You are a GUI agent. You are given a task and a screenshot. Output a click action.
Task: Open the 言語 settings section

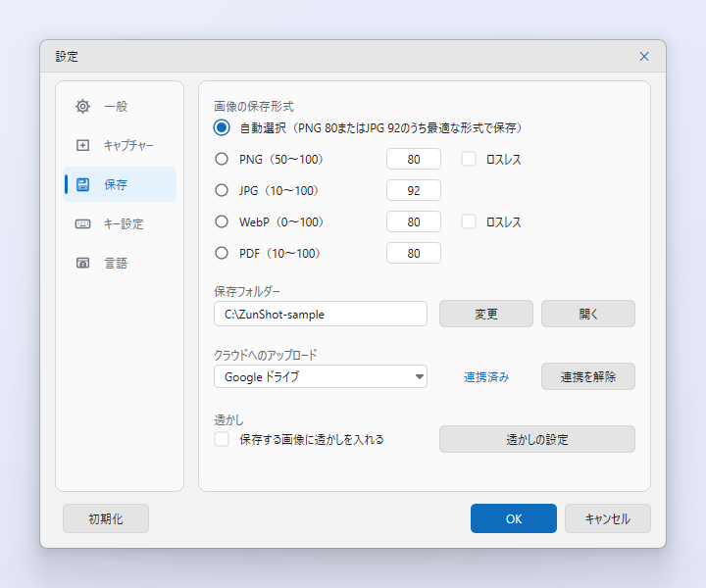tap(120, 263)
